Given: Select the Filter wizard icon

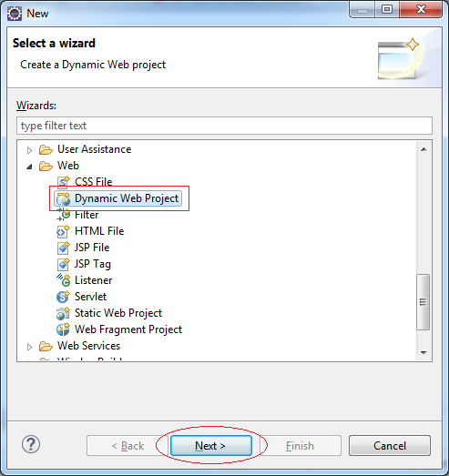Looking at the screenshot, I should click(x=63, y=215).
